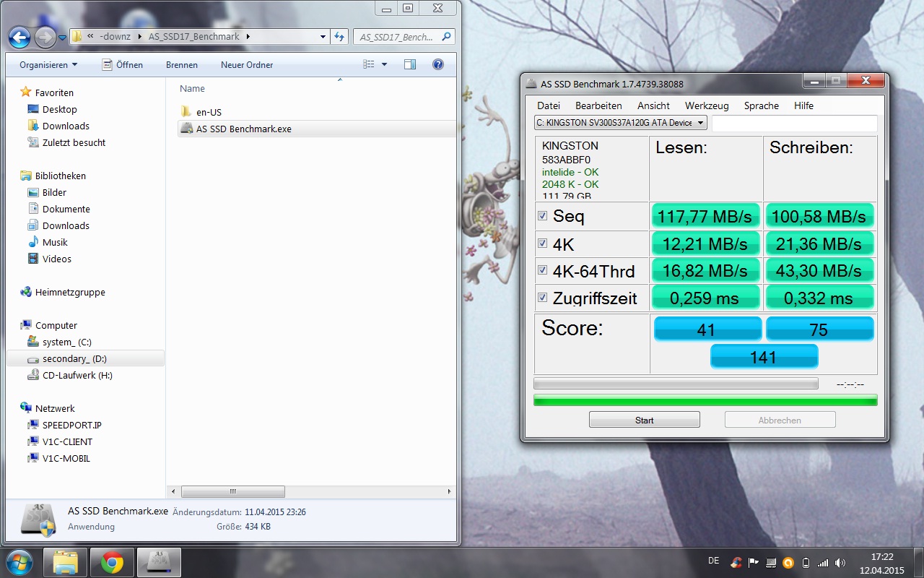Image resolution: width=924 pixels, height=578 pixels.
Task: Click the total score 141
Action: point(764,356)
